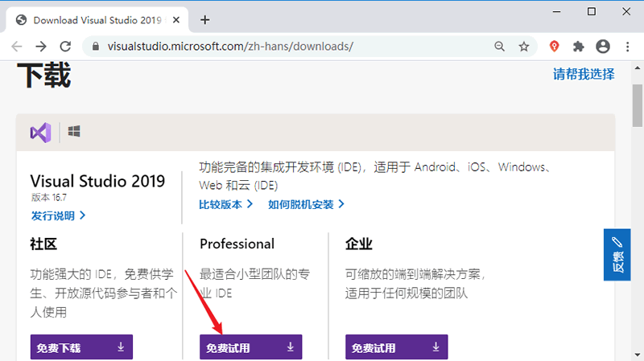Click the browser back arrow
644x361 pixels.
17,47
